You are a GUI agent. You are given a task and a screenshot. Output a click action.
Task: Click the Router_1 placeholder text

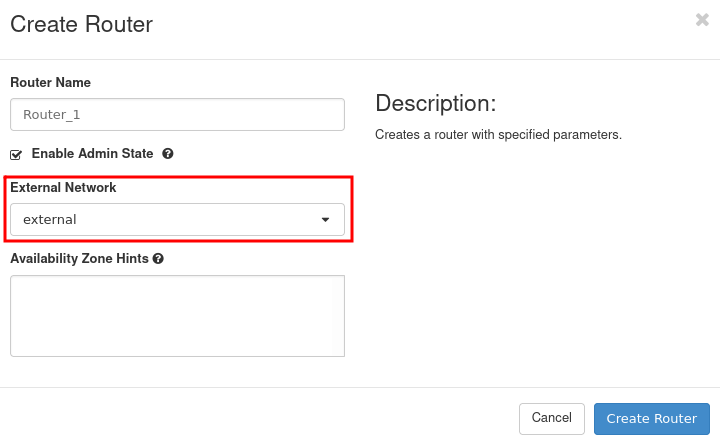click(51, 115)
